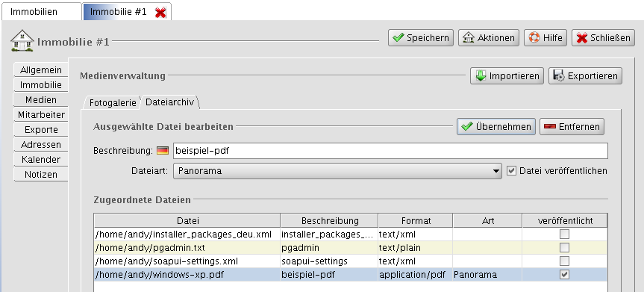Click the pgadmin description cell
This screenshot has height=292, width=644.
click(329, 248)
